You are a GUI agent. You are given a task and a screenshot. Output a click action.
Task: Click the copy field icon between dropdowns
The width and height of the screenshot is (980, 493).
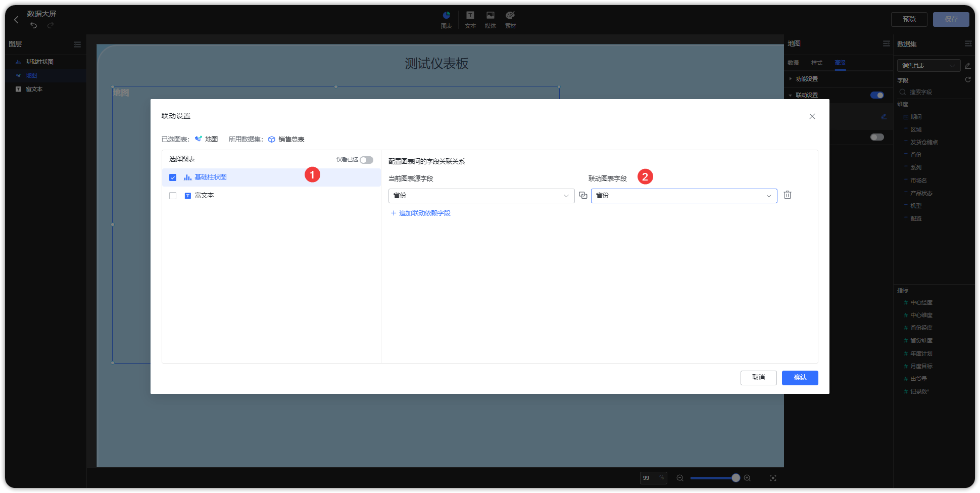[x=583, y=195]
